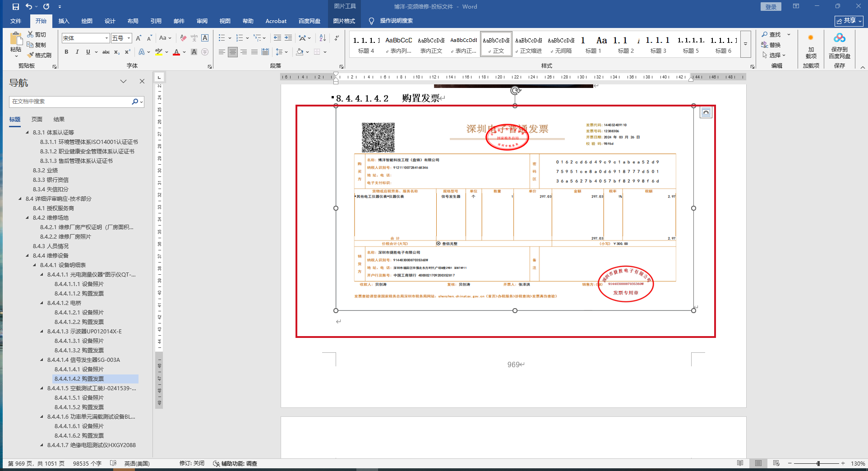The width and height of the screenshot is (868, 471).
Task: Click the image rotation handle above the invoice
Action: tap(515, 91)
